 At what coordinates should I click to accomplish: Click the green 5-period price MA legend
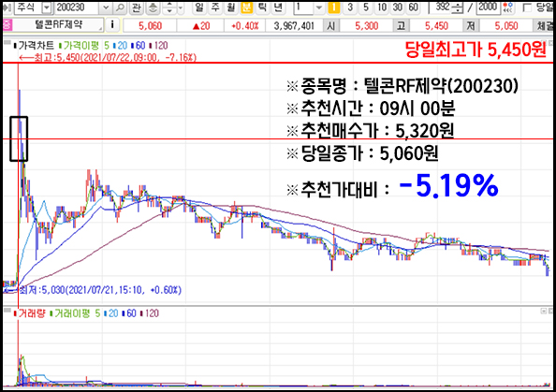click(107, 45)
